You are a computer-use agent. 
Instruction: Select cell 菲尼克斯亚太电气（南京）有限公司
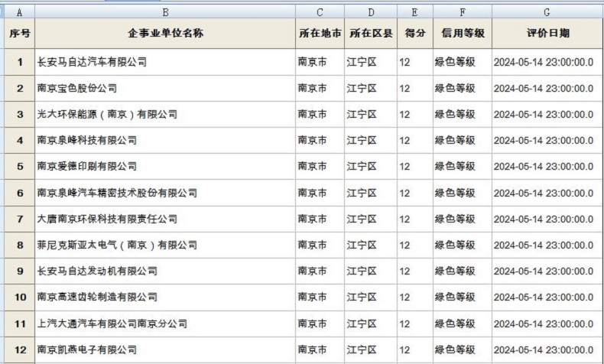(x=165, y=245)
